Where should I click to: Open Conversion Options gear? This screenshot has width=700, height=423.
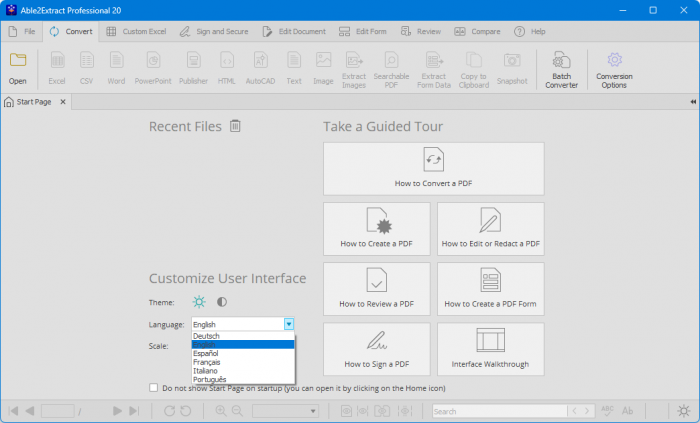tap(614, 66)
